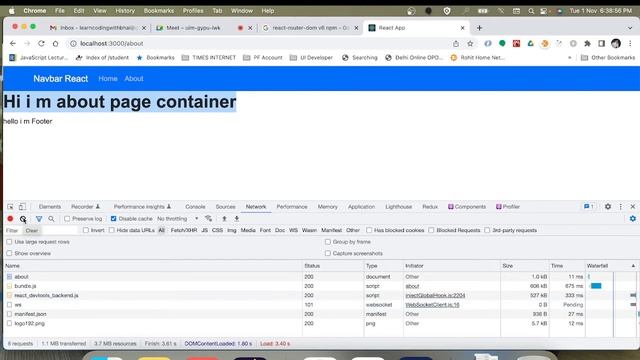Screen dimensions: 640x360
Task: Share this page icon in address bar
Action: (x=456, y=43)
